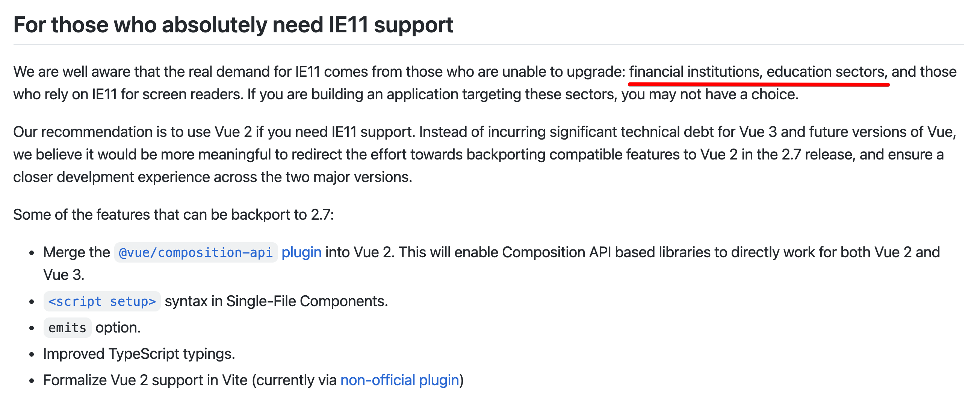980x404 pixels.
Task: Click the "emits" inline code snippet
Action: (x=67, y=328)
